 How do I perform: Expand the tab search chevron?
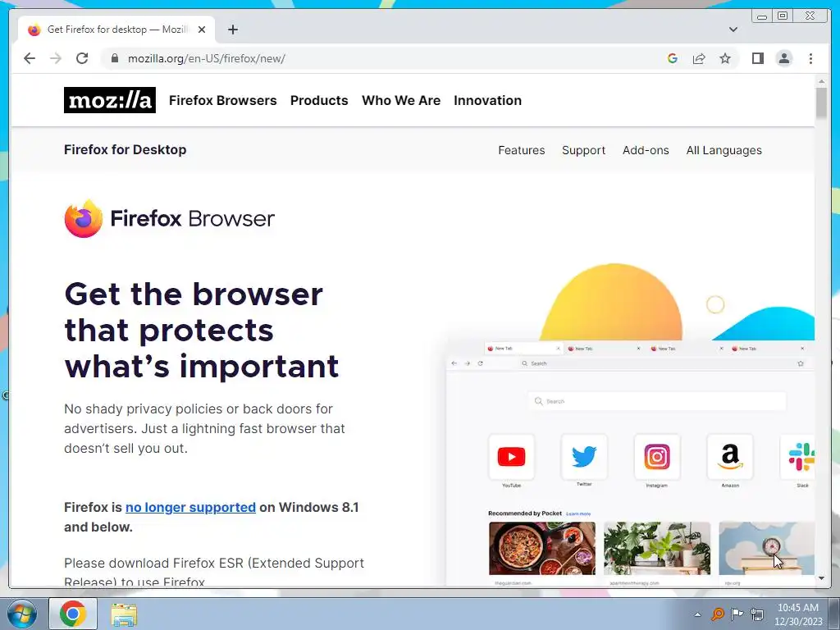point(733,30)
